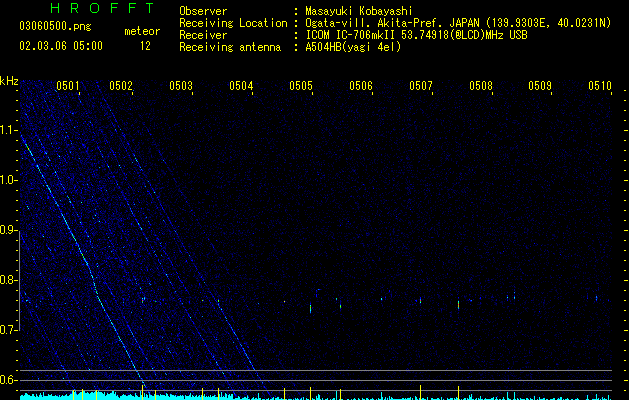This screenshot has width=629, height=400.
Task: Click the kHz axis unit label
Action: click(x=9, y=81)
